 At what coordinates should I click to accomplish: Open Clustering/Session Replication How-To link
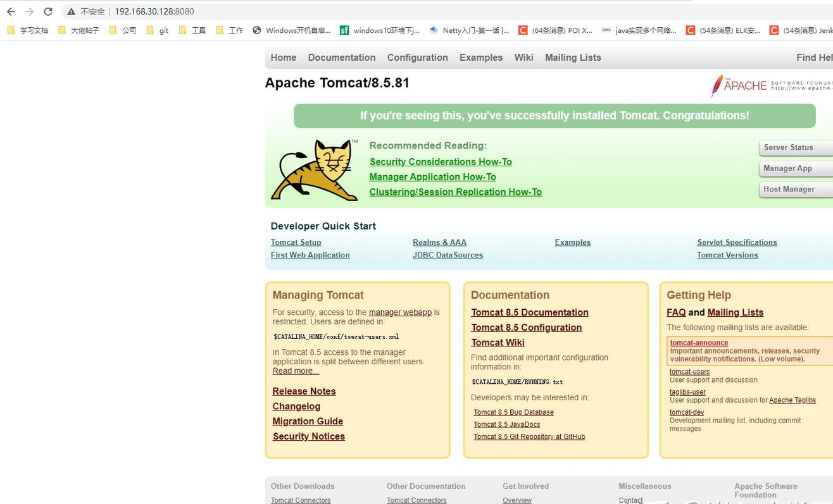tap(456, 192)
